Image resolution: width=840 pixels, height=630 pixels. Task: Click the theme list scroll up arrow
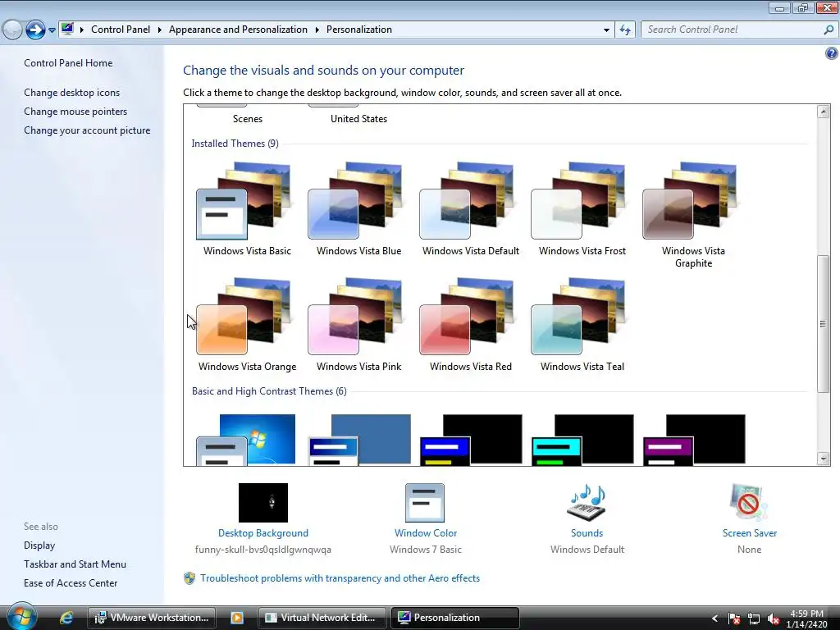[824, 112]
